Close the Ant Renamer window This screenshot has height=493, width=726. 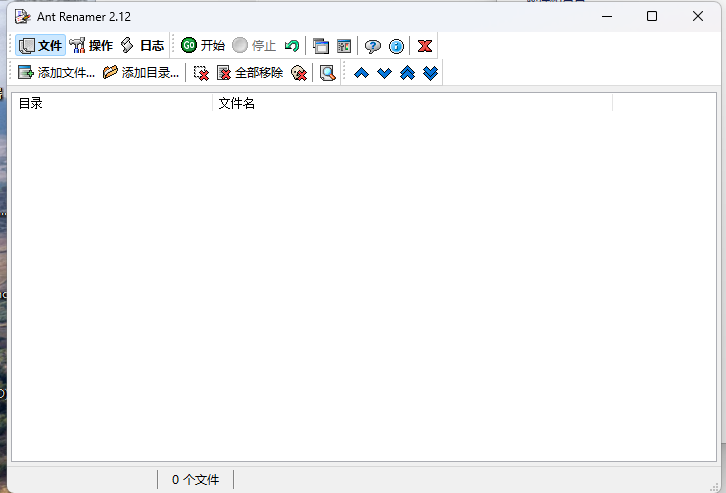pyautogui.click(x=698, y=17)
